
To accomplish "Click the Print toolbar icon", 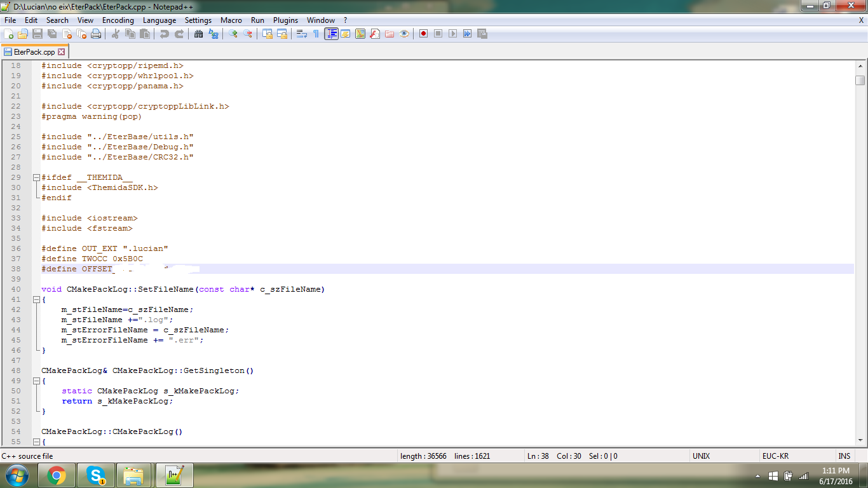I will pos(96,34).
